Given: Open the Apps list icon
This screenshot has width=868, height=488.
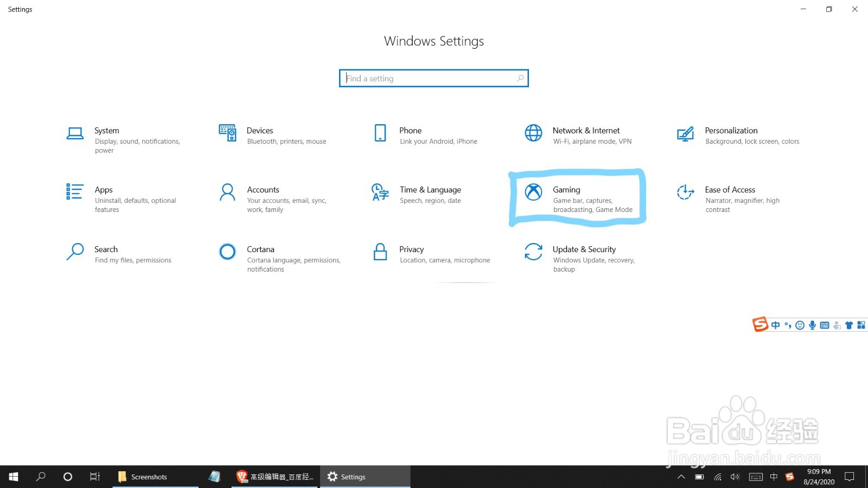Looking at the screenshot, I should click(x=75, y=191).
